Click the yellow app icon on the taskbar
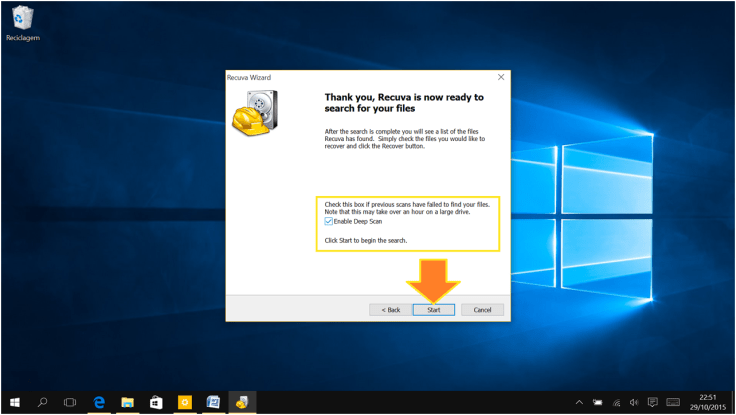736x415 pixels. pos(184,402)
